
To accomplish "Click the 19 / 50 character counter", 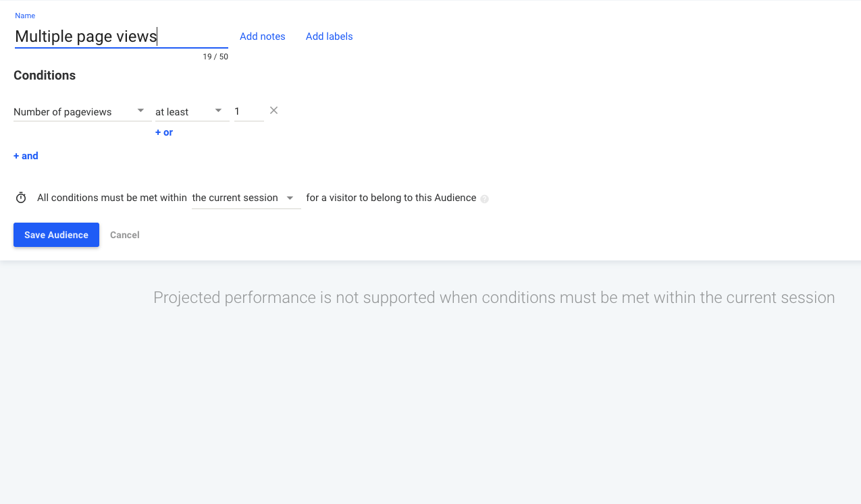I will point(215,57).
